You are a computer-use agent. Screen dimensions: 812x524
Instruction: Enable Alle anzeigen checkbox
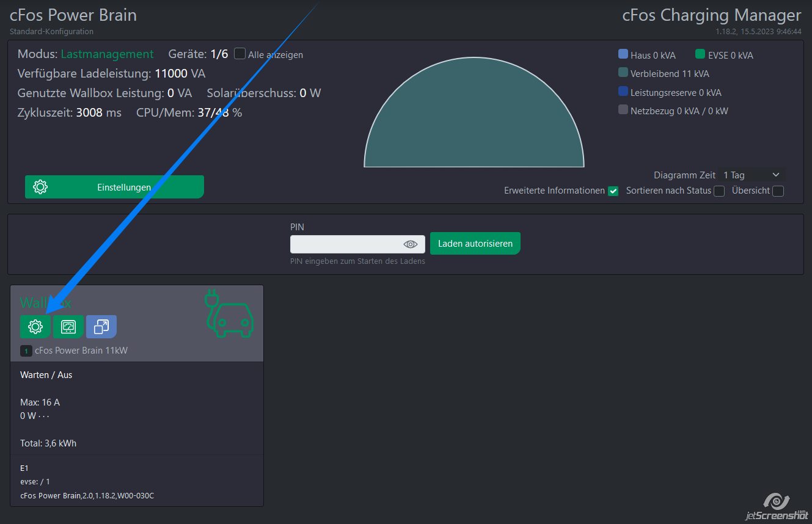click(240, 54)
